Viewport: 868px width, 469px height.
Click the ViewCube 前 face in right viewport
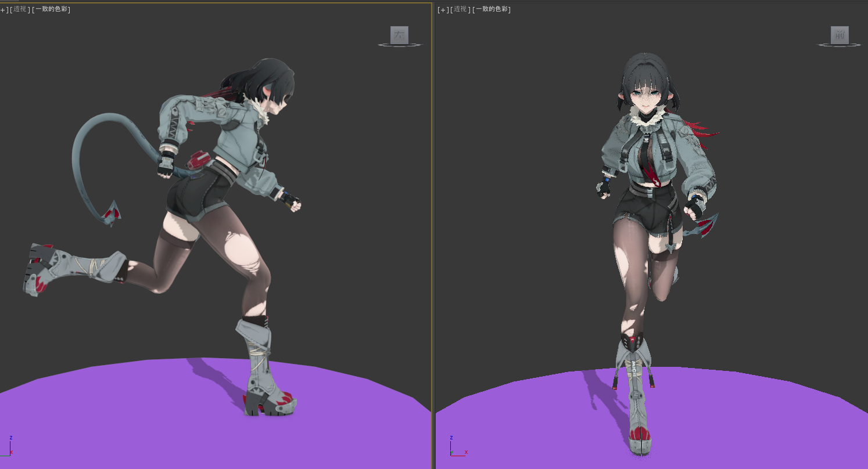coord(840,35)
